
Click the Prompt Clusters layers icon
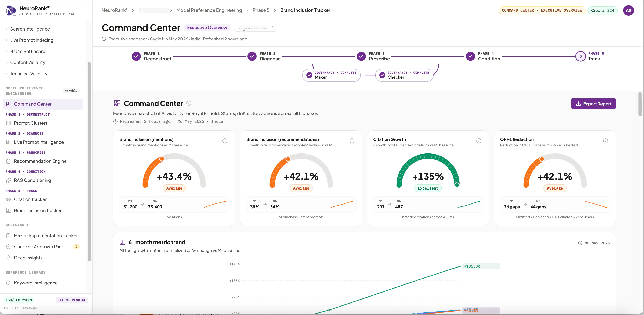(8, 123)
